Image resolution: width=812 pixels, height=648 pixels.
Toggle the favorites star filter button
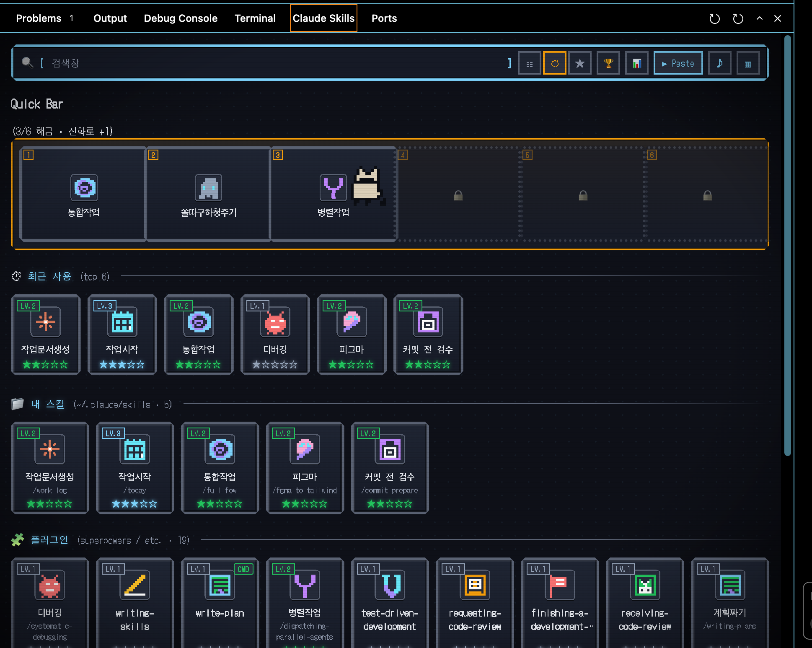(x=580, y=63)
